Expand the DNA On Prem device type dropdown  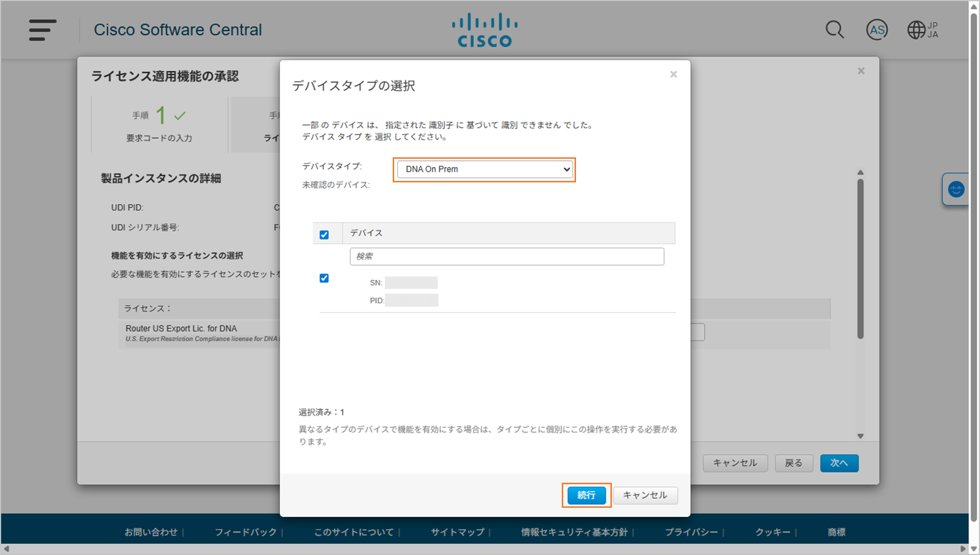click(x=485, y=169)
